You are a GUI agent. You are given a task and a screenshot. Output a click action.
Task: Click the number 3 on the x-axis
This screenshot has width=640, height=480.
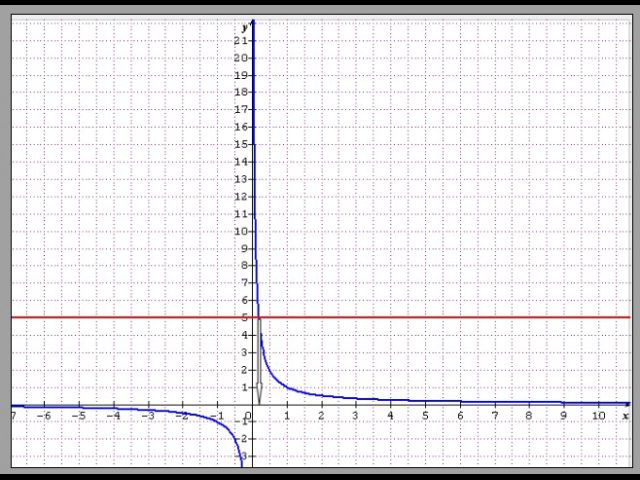(356, 415)
